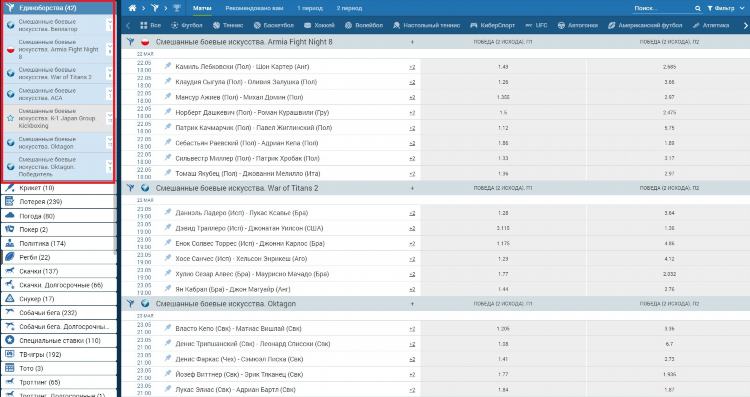Bet on odds 1.43 for Камиль Лебковски
Image resolution: width=750 pixels, height=397 pixels.
[x=503, y=66]
